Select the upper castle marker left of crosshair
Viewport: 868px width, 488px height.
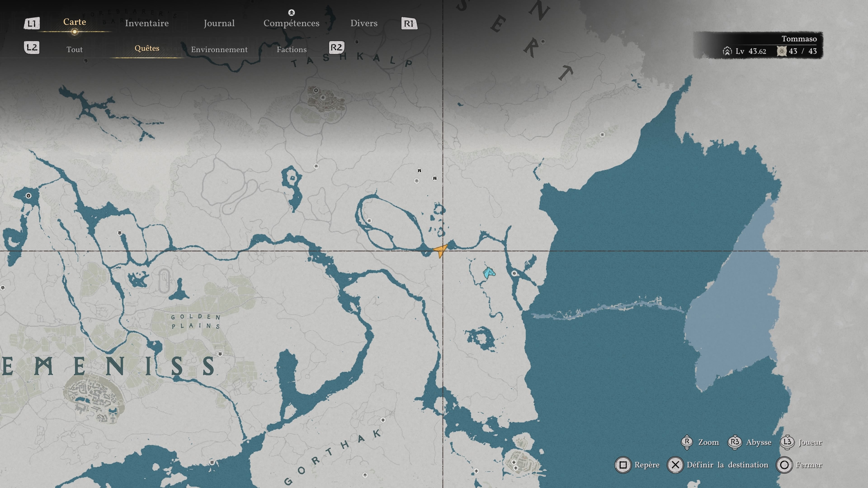click(420, 171)
